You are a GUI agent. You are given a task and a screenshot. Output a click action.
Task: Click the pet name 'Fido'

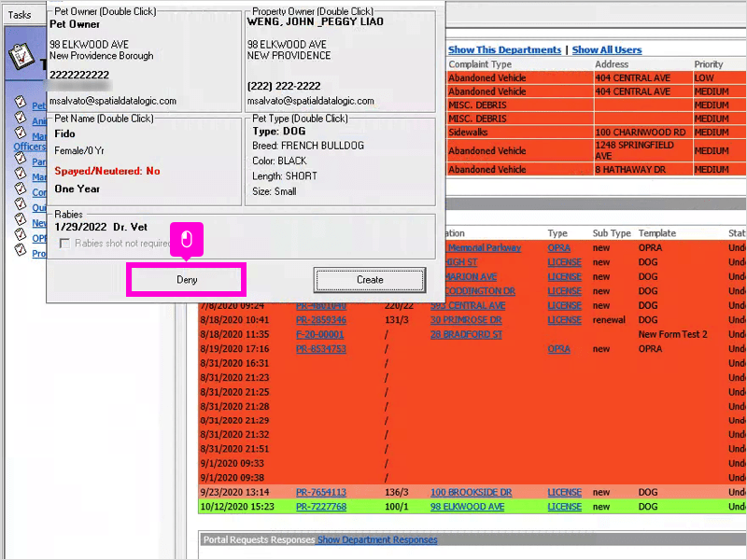tap(64, 133)
